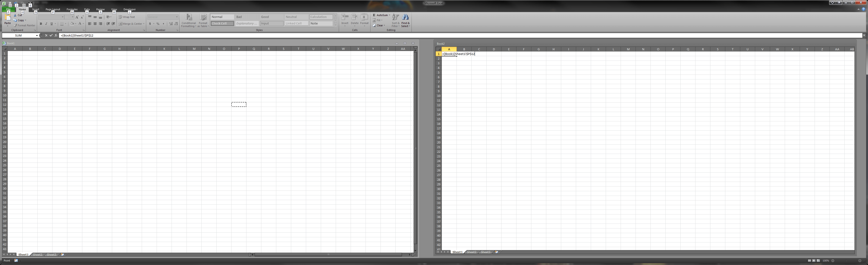This screenshot has width=868, height=265.
Task: Click the Insert Worksheet button in Book1
Action: coord(63,255)
